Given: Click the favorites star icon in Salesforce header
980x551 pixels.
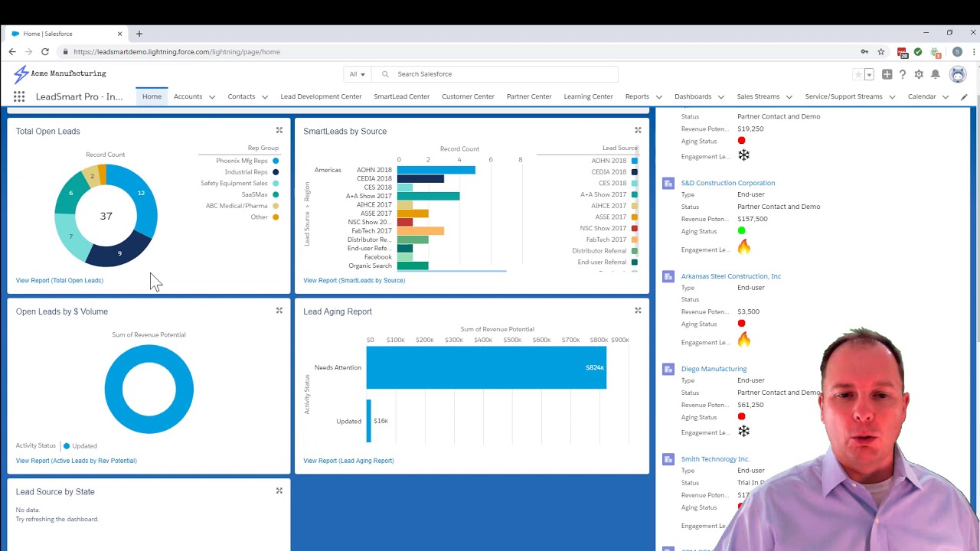Looking at the screenshot, I should pyautogui.click(x=858, y=74).
